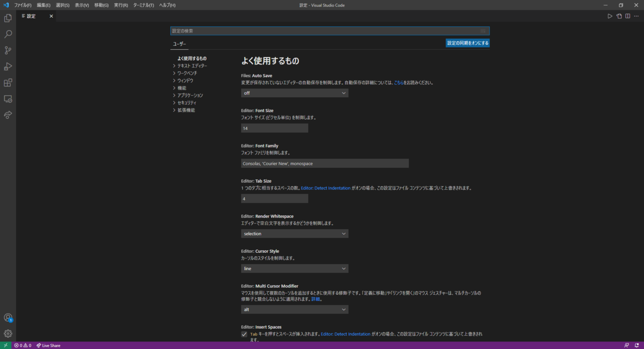Open the Explorer view in activity bar
This screenshot has height=349, width=644.
pos(8,18)
